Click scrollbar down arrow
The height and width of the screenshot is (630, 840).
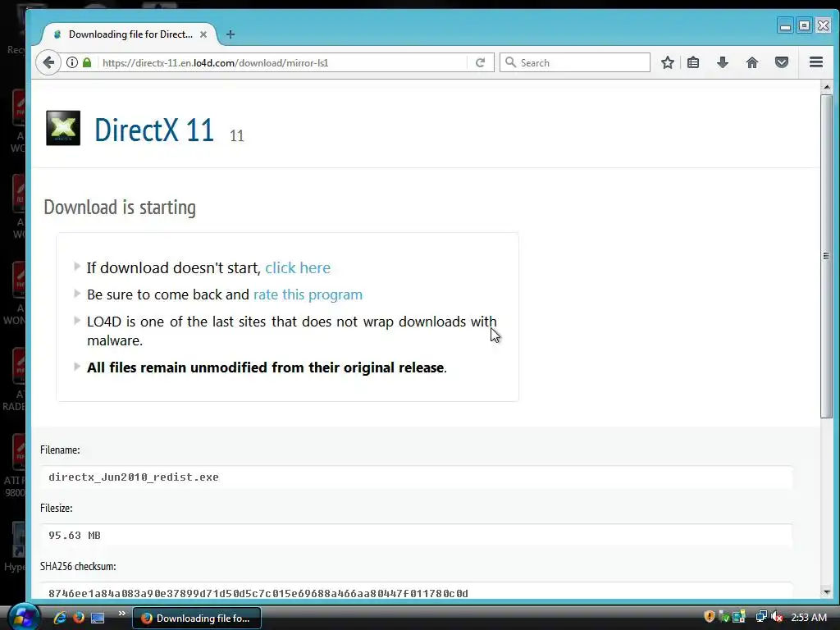(827, 592)
